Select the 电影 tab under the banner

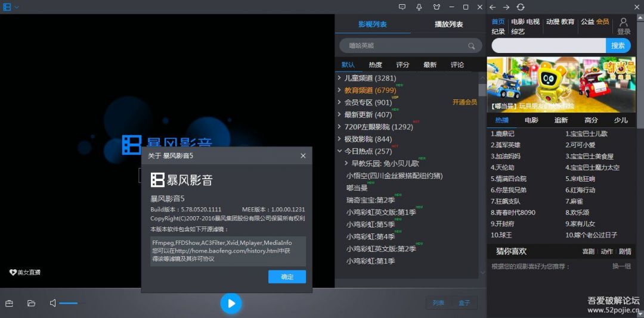click(x=531, y=120)
